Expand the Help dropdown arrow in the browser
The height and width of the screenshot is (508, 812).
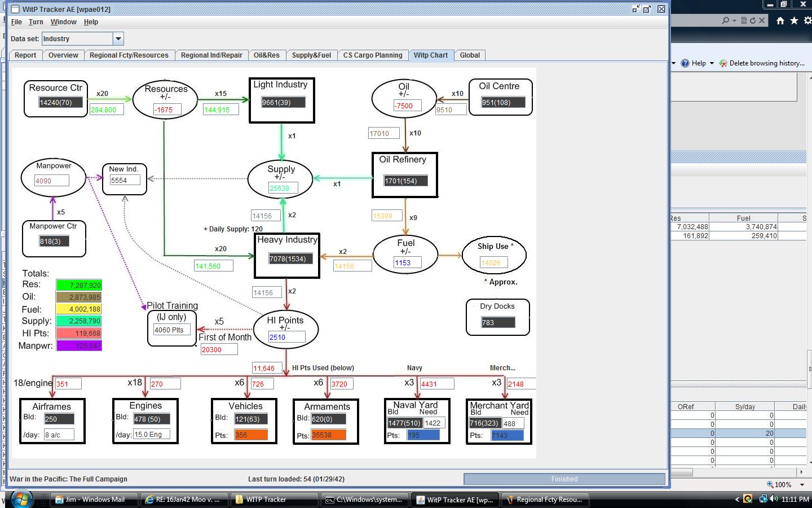pos(712,63)
